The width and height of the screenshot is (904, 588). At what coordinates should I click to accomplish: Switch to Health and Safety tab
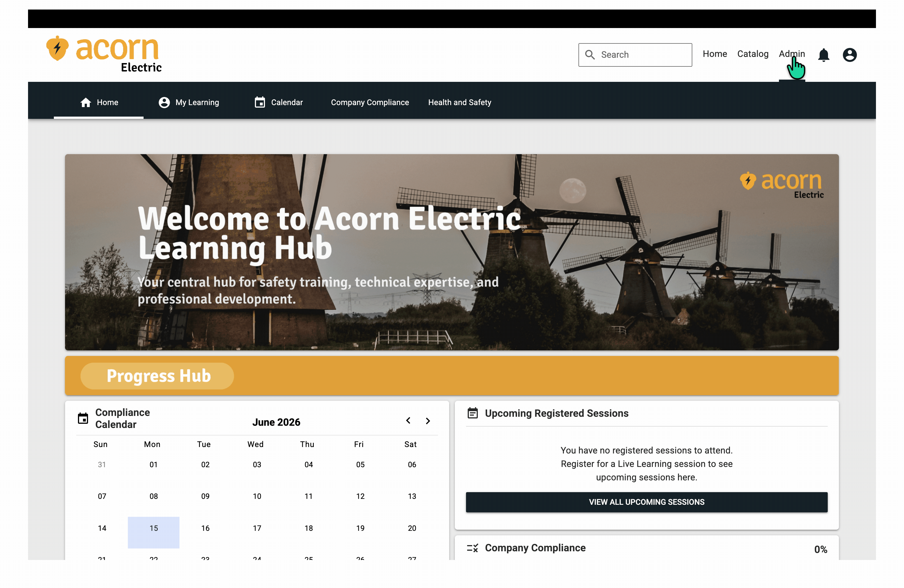(460, 103)
